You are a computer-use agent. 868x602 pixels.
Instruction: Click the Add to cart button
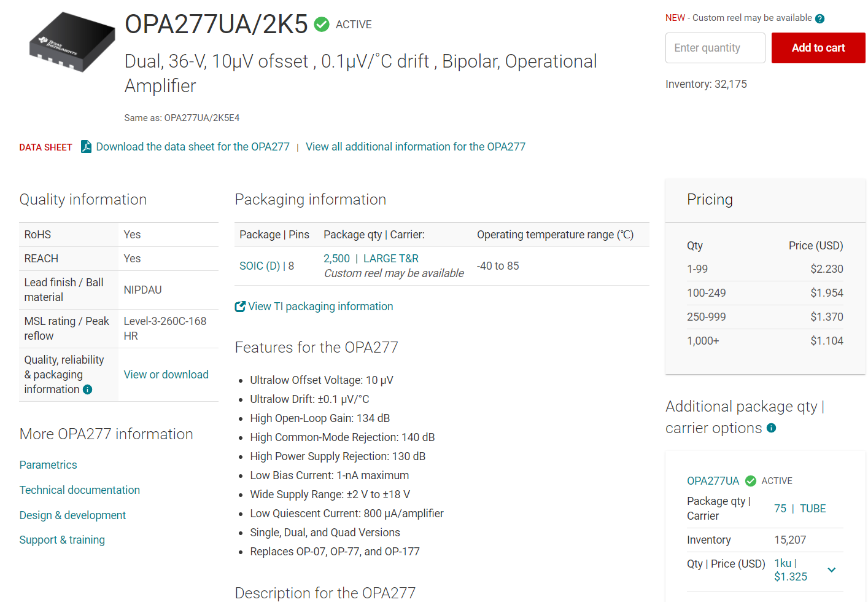point(818,48)
